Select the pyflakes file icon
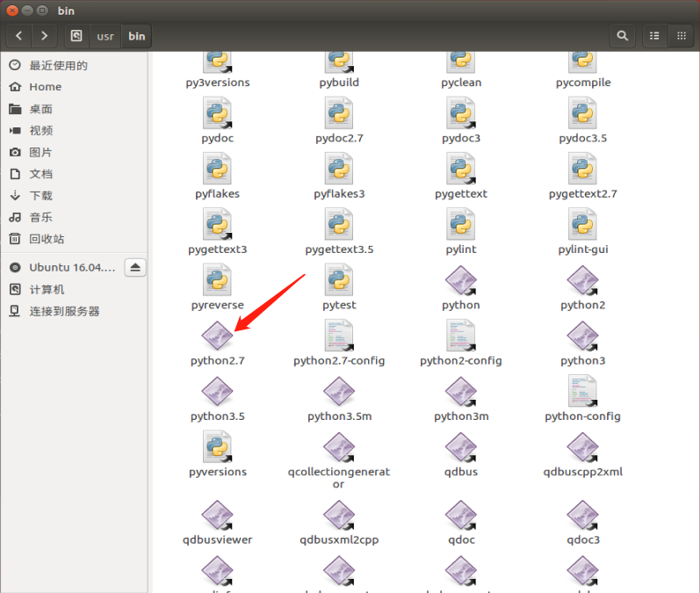This screenshot has height=593, width=700. tap(218, 169)
